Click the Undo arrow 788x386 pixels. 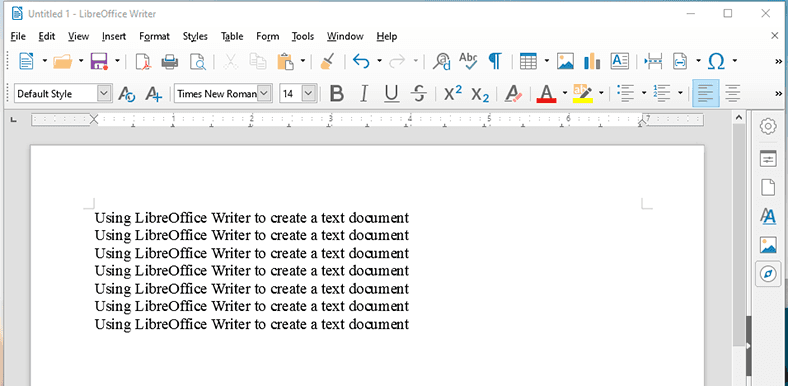point(361,61)
